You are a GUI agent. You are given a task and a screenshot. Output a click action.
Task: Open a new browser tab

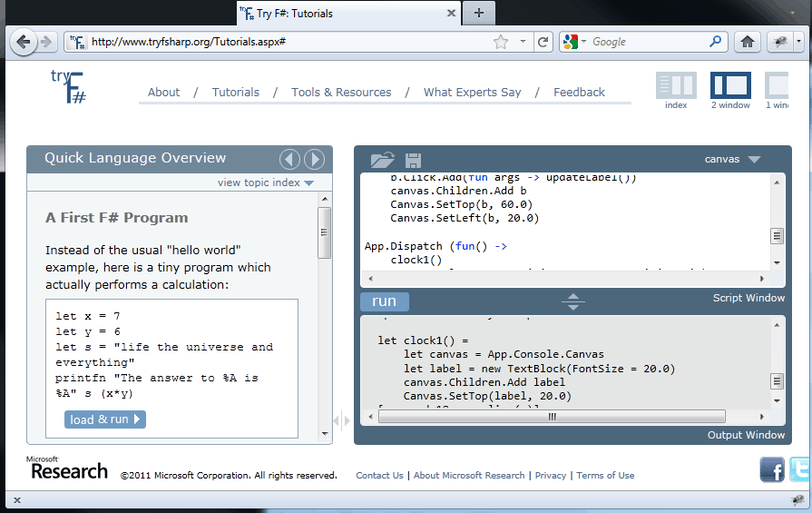479,13
